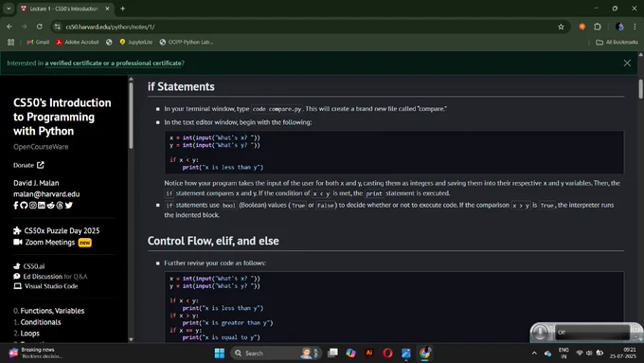This screenshot has height=363, width=644.
Task: Open the verified certificate or professional certificate link
Action: click(114, 63)
